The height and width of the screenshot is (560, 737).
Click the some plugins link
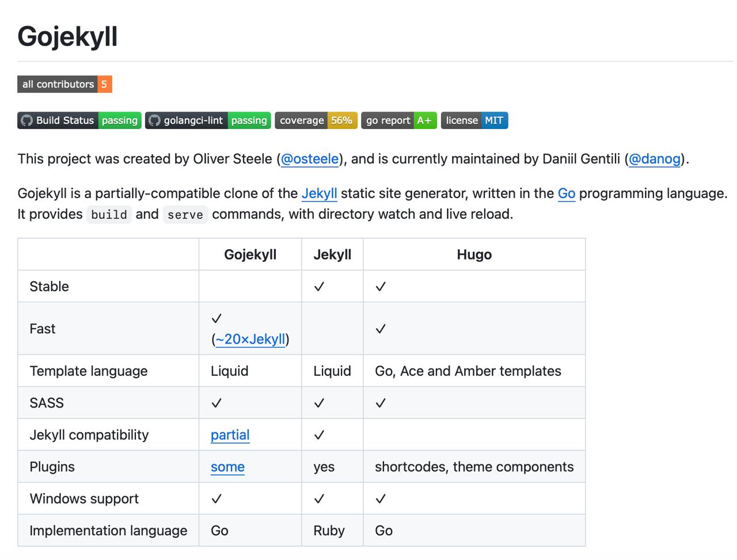click(x=227, y=467)
